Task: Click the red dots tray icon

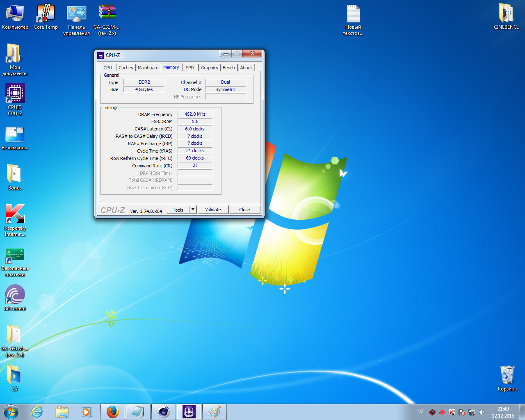Action: [x=442, y=412]
